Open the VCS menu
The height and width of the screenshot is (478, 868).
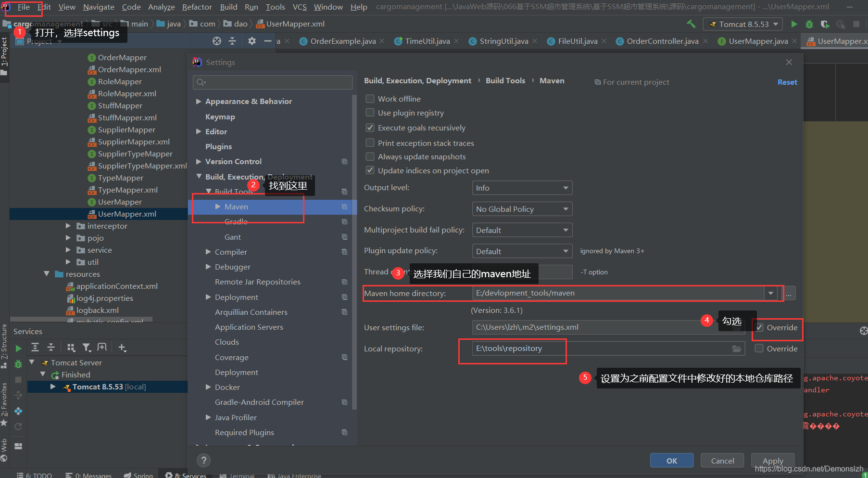tap(300, 7)
